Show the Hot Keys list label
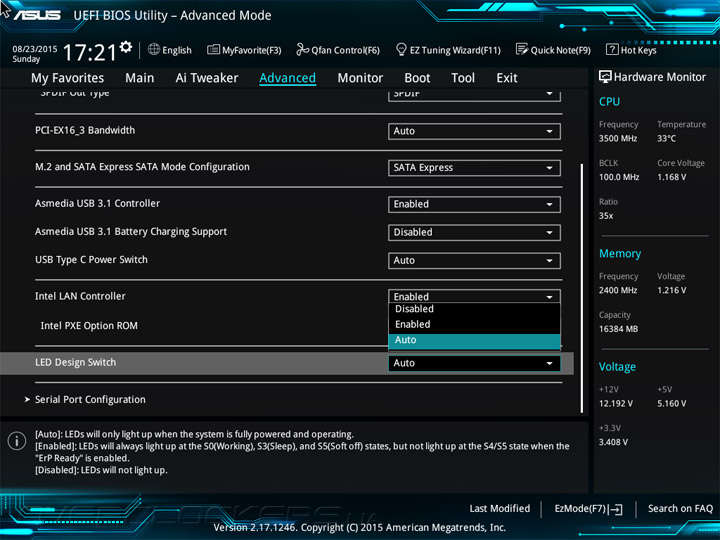Image resolution: width=720 pixels, height=540 pixels. pyautogui.click(x=639, y=50)
